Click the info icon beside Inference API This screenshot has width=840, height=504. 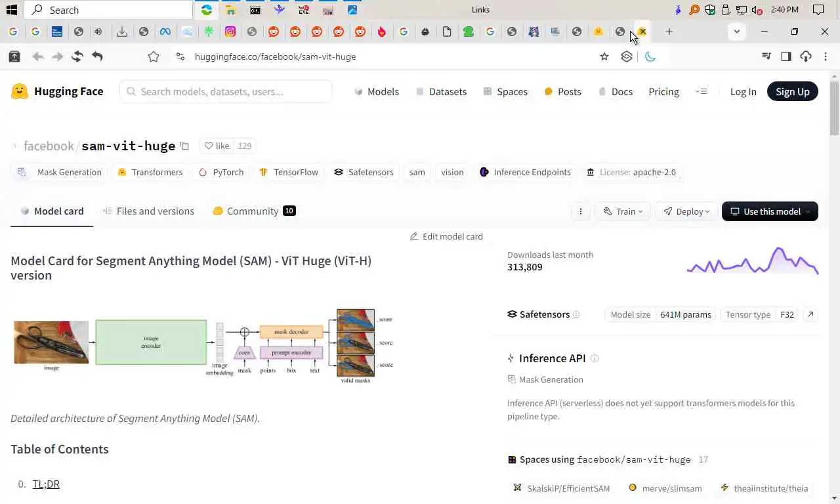(595, 358)
